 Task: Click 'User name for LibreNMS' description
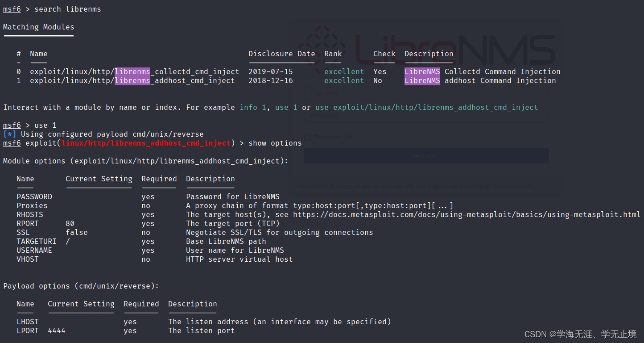(235, 251)
